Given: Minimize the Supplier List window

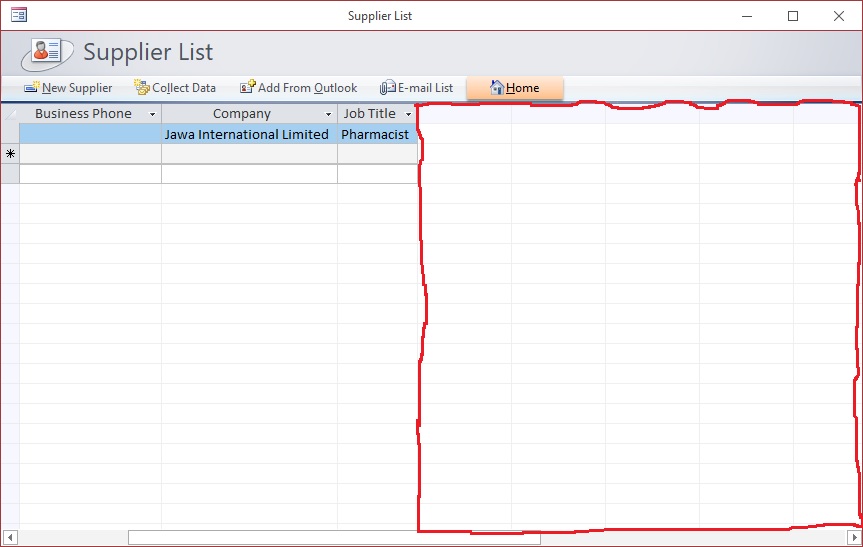Looking at the screenshot, I should point(747,16).
